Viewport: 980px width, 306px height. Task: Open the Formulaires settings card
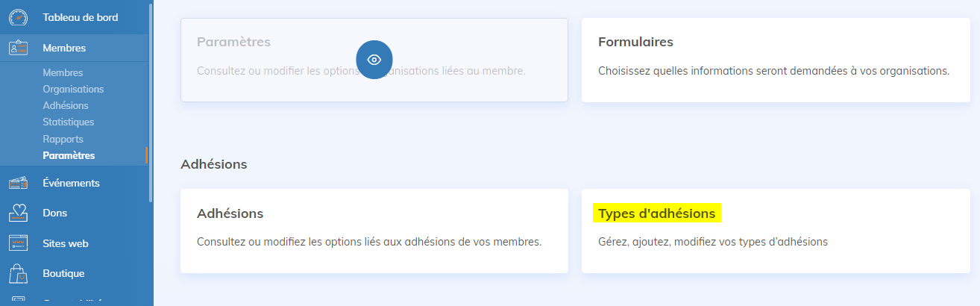(773, 60)
